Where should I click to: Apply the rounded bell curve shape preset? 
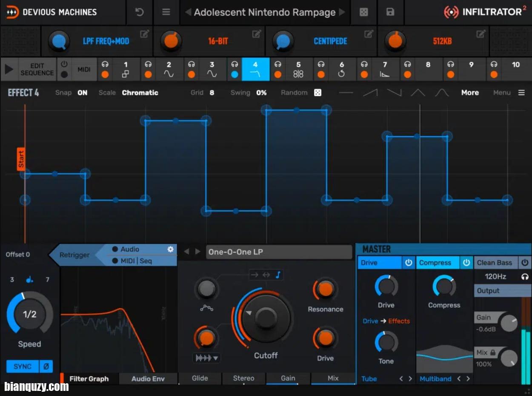(442, 92)
